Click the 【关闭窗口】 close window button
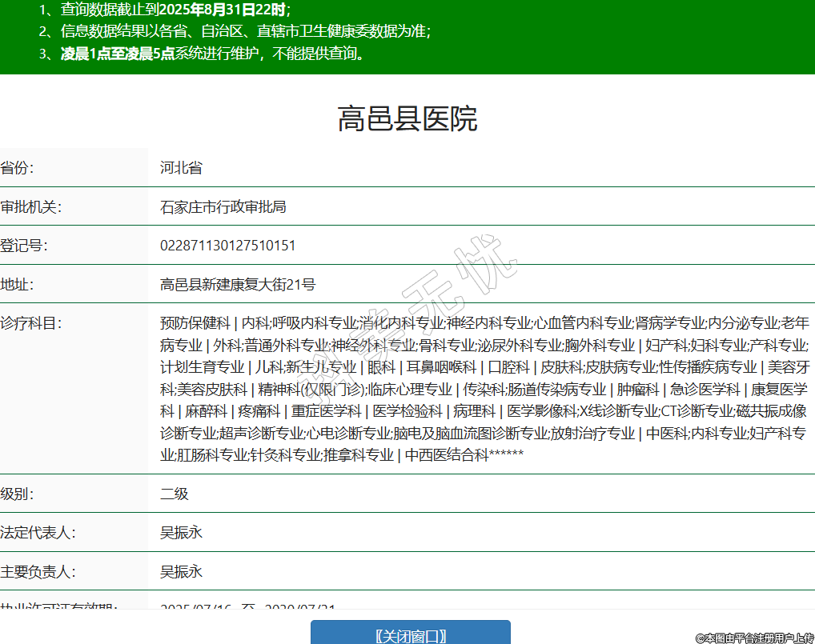The height and width of the screenshot is (644, 815). coord(410,635)
